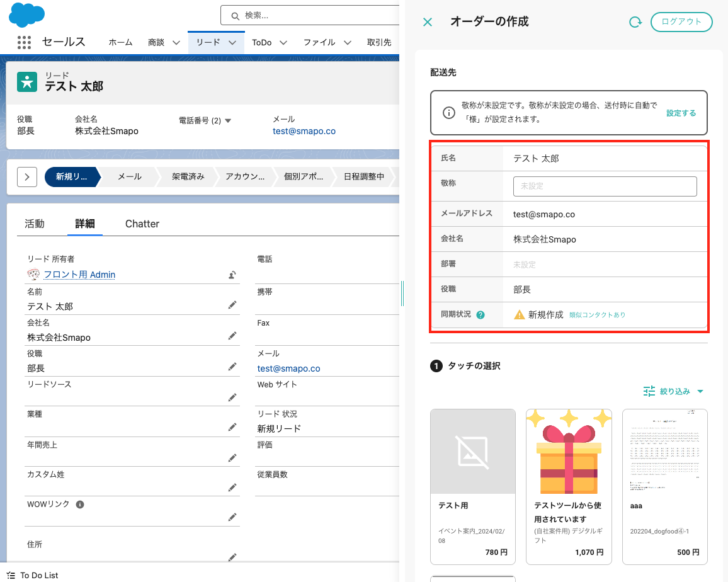Expand the ファイル tab dropdown chevron
The image size is (728, 582).
pyautogui.click(x=347, y=43)
